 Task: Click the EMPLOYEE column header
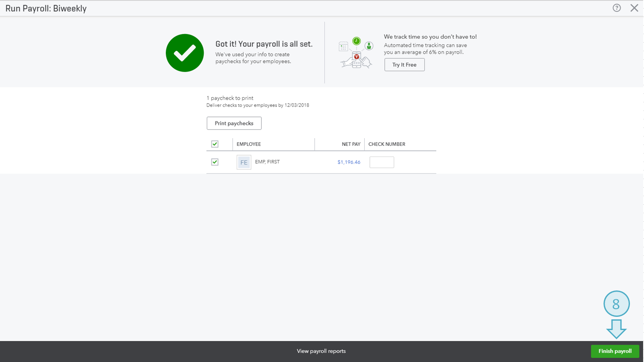[x=249, y=144]
